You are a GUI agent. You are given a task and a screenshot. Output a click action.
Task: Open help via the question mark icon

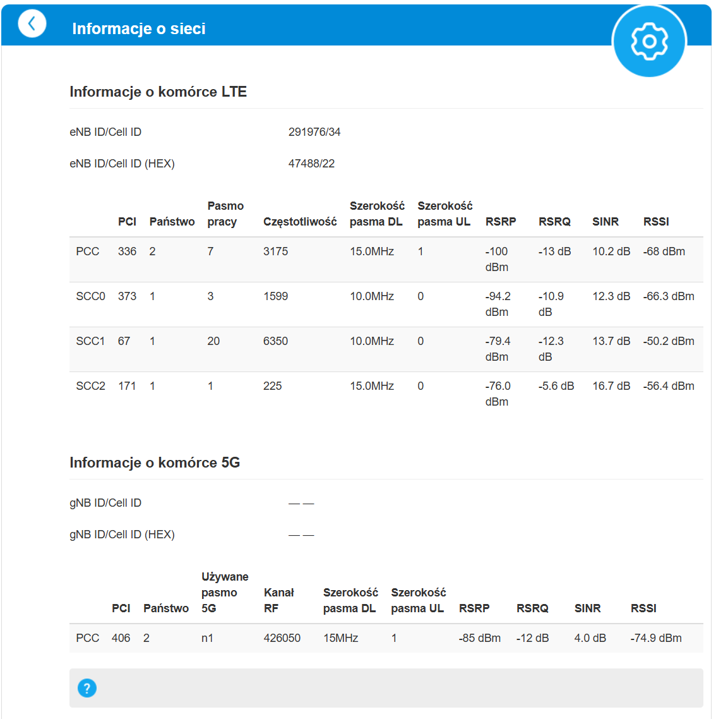click(x=87, y=688)
